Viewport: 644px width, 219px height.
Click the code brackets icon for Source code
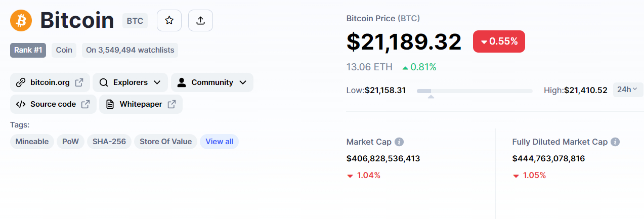(21, 104)
